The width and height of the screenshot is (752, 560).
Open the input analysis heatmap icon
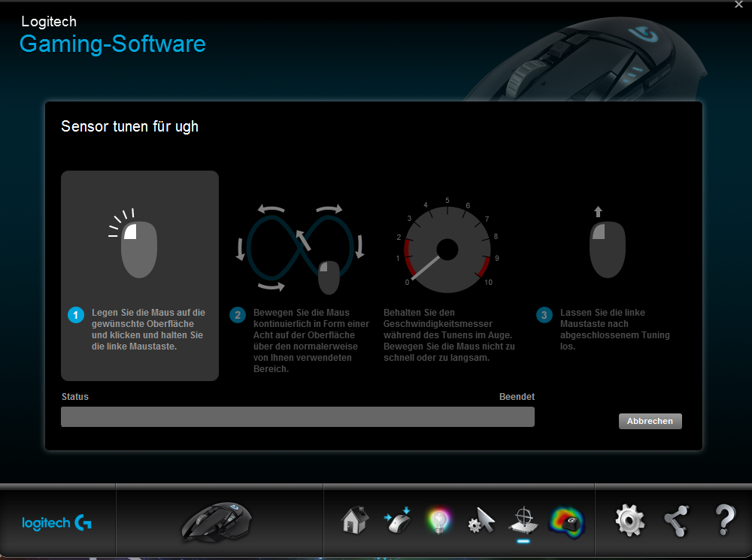point(567,522)
